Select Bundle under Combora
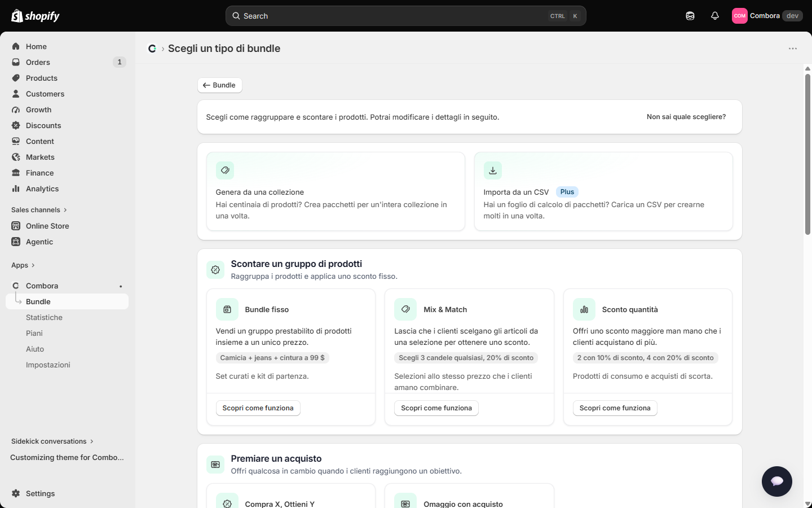The image size is (812, 508). click(x=68, y=301)
